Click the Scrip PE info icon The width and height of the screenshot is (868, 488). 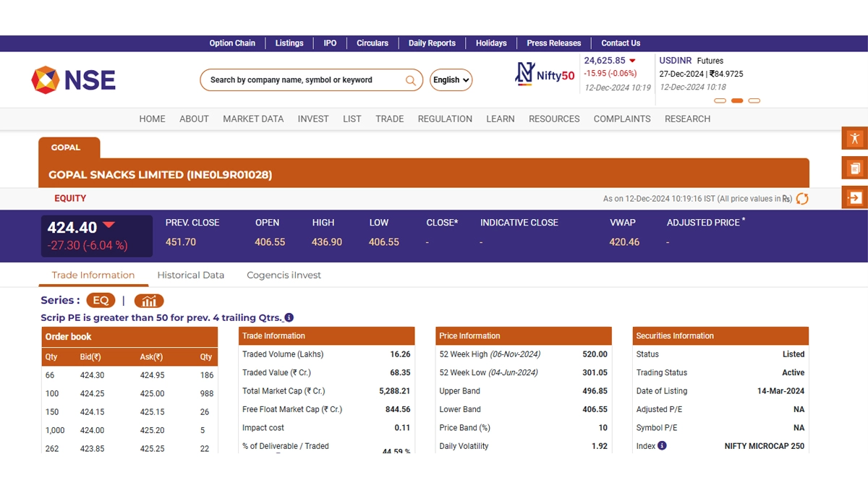click(289, 317)
